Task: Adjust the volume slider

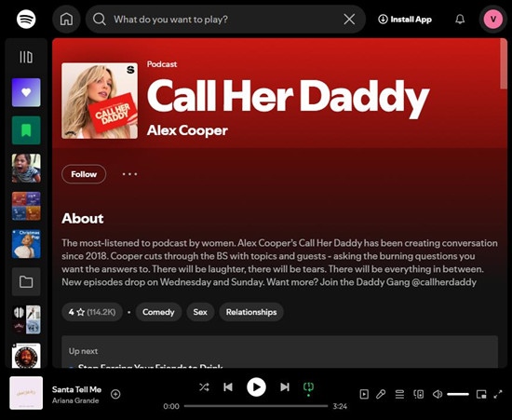Action: click(x=458, y=394)
